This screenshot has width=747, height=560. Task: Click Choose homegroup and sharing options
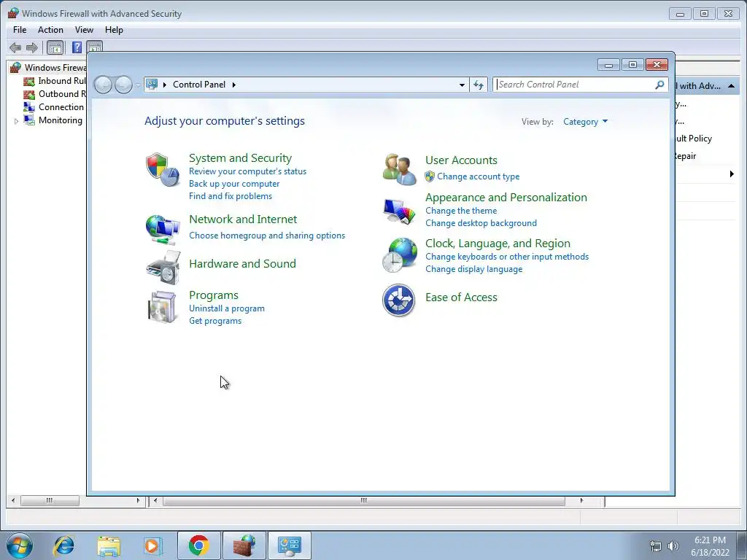pos(267,236)
